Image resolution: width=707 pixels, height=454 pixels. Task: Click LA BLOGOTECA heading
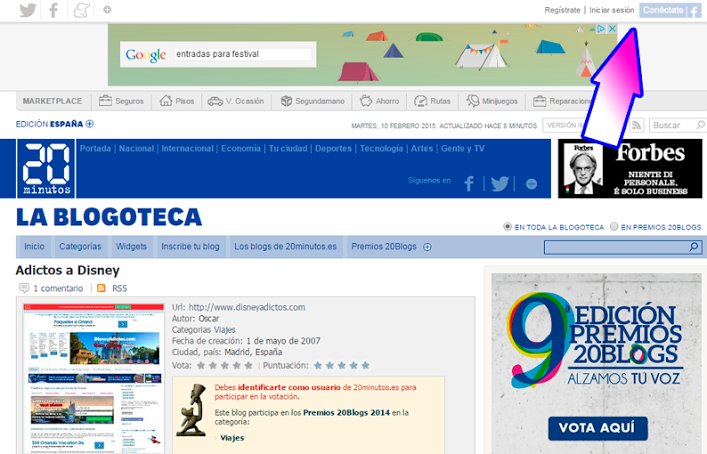coord(109,217)
